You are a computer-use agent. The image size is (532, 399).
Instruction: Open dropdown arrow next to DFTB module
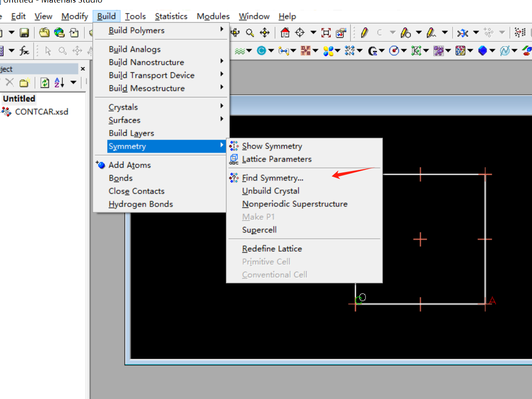316,51
